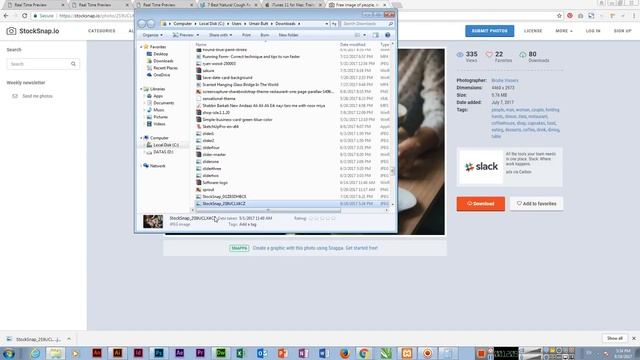Click the StockSnap search input field
The height and width of the screenshot is (360, 640).
[x=43, y=64]
